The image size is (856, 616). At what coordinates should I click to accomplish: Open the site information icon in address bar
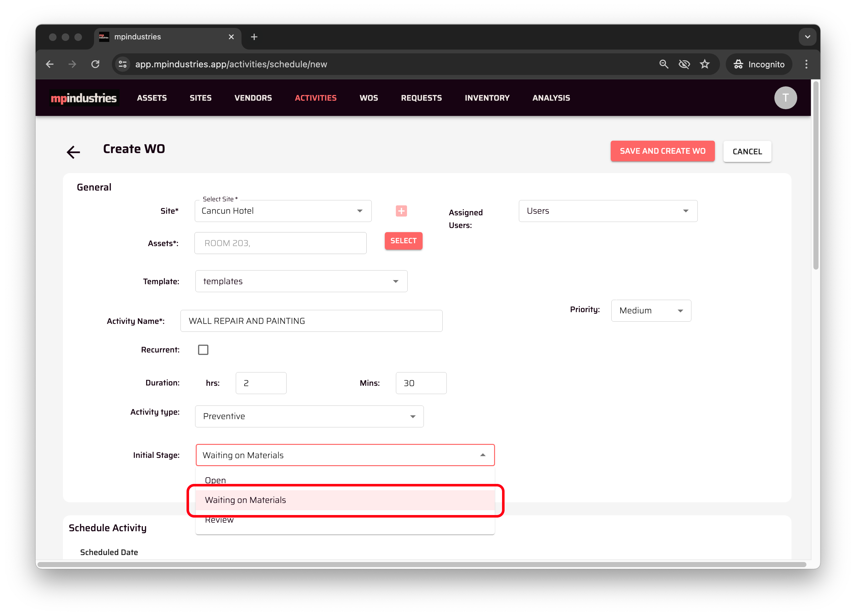pyautogui.click(x=123, y=64)
